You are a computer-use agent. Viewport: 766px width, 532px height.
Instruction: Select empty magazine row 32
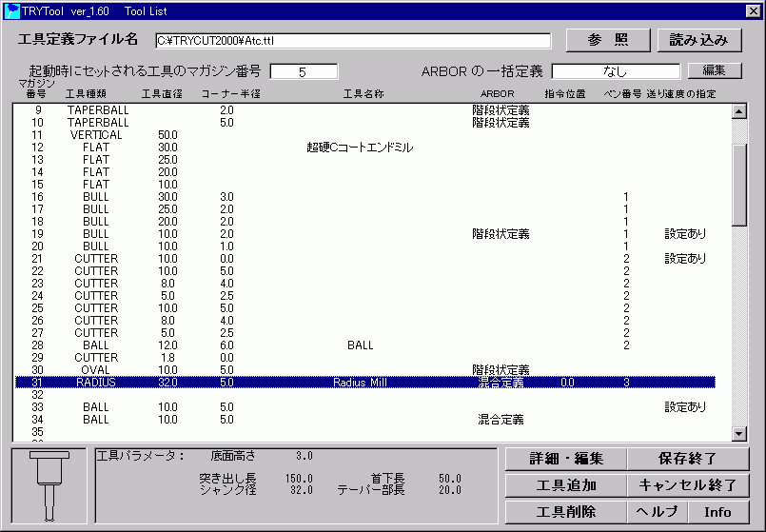(x=365, y=395)
